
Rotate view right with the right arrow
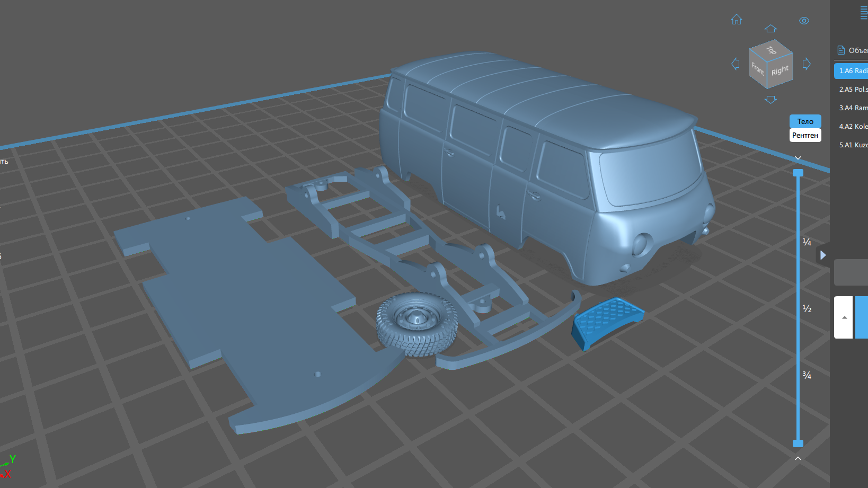pos(807,64)
